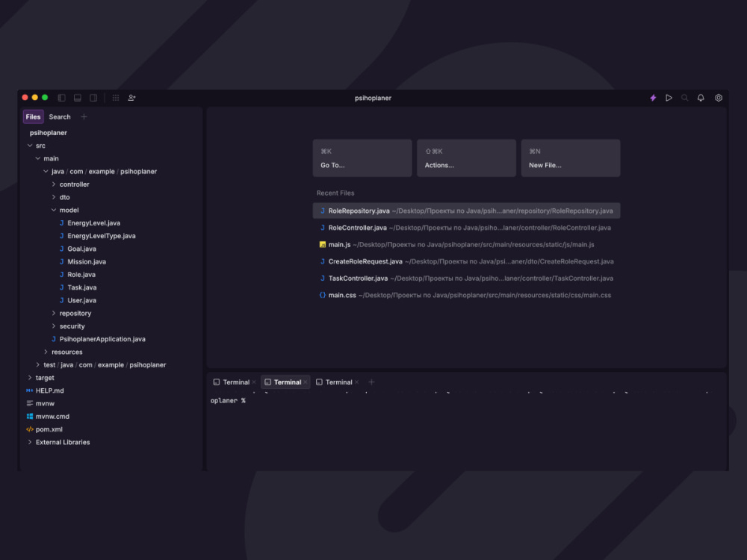The width and height of the screenshot is (747, 560).
Task: Click the braces icon beside main.css
Action: (x=323, y=295)
